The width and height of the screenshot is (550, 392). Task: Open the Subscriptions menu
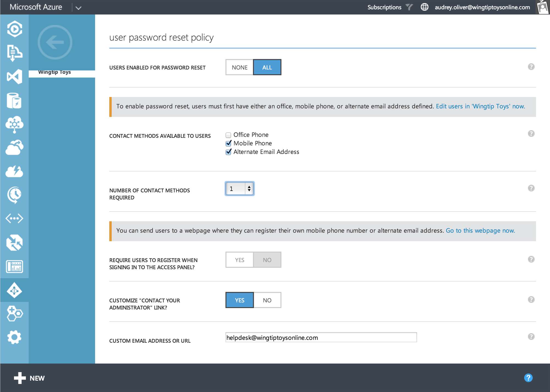[384, 7]
